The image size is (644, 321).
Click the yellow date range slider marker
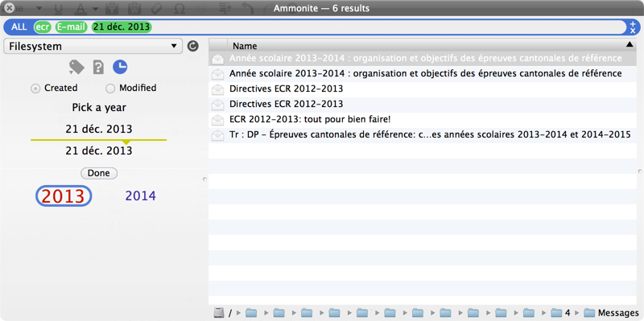(126, 142)
